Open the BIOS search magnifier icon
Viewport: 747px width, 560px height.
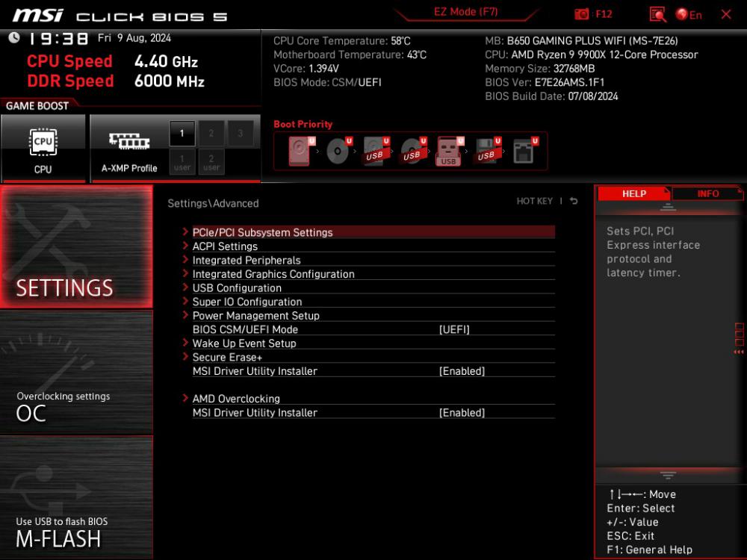coord(658,14)
